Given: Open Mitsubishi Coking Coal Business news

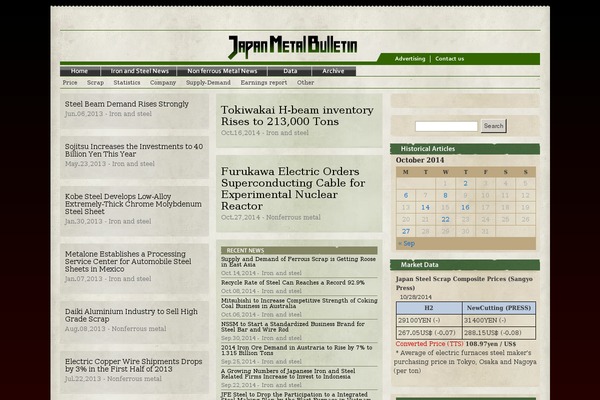Looking at the screenshot, I should [x=299, y=303].
